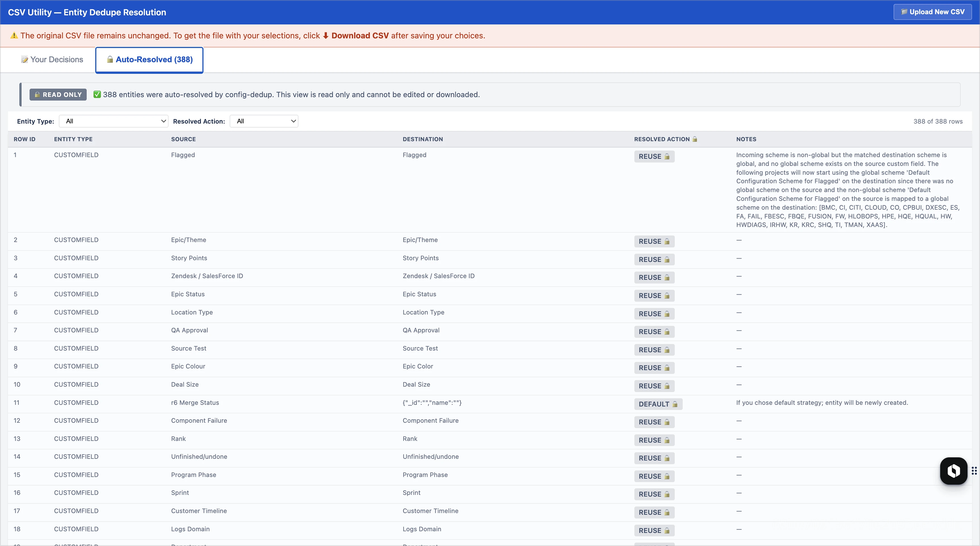Viewport: 980px width, 546px height.
Task: Click the REUSE badge for Unfinished/undone row
Action: coord(654,458)
